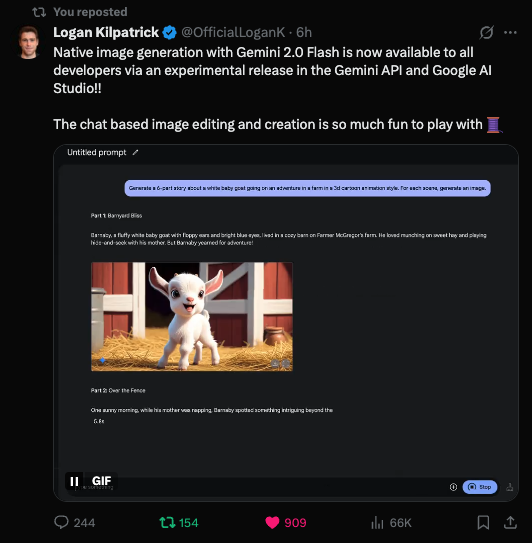The image size is (532, 543).
Task: Open the reply comments icon
Action: click(61, 522)
